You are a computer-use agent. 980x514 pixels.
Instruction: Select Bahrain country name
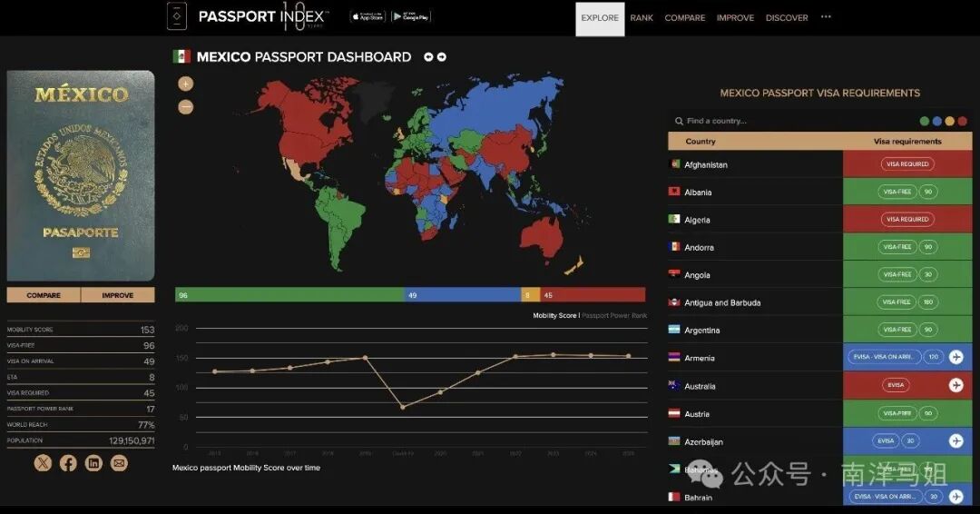(698, 498)
